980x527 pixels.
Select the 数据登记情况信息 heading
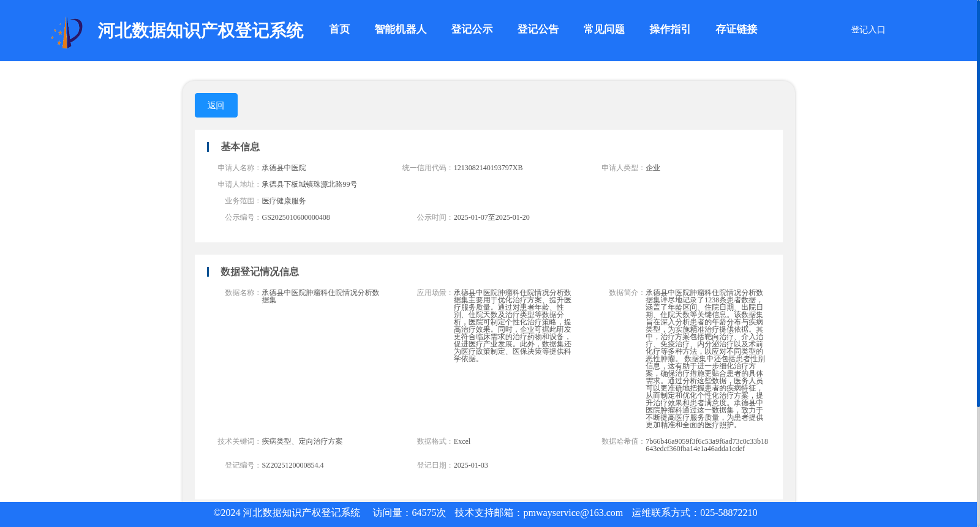coord(260,272)
